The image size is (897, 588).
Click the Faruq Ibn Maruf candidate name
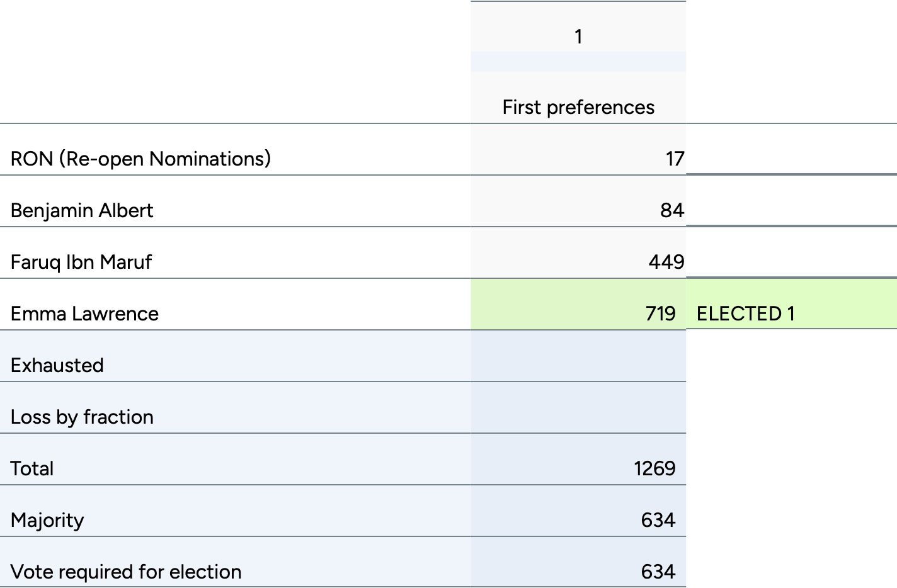coord(81,262)
